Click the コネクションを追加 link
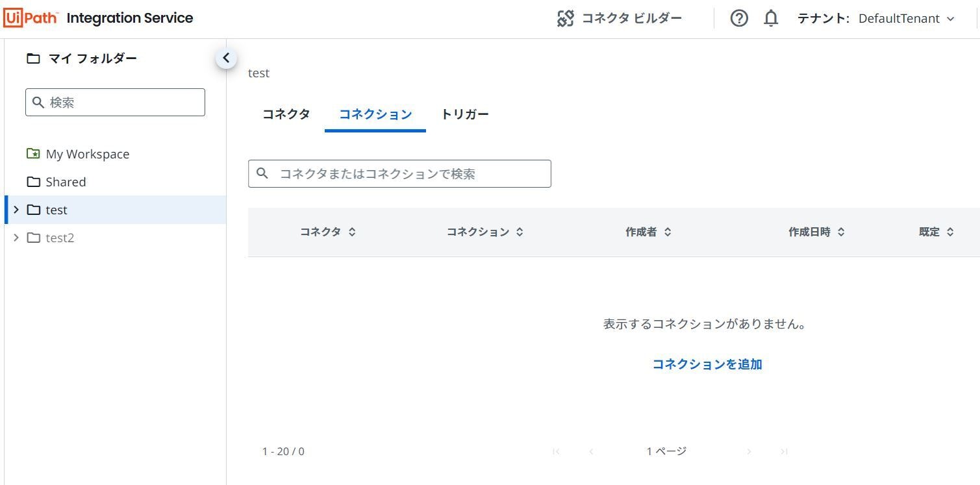 (x=707, y=364)
